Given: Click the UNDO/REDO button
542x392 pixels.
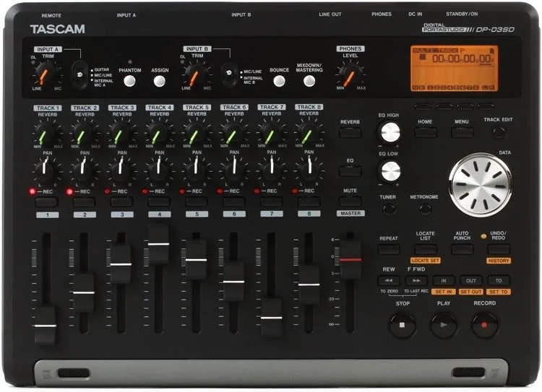Looking at the screenshot, I should [499, 249].
